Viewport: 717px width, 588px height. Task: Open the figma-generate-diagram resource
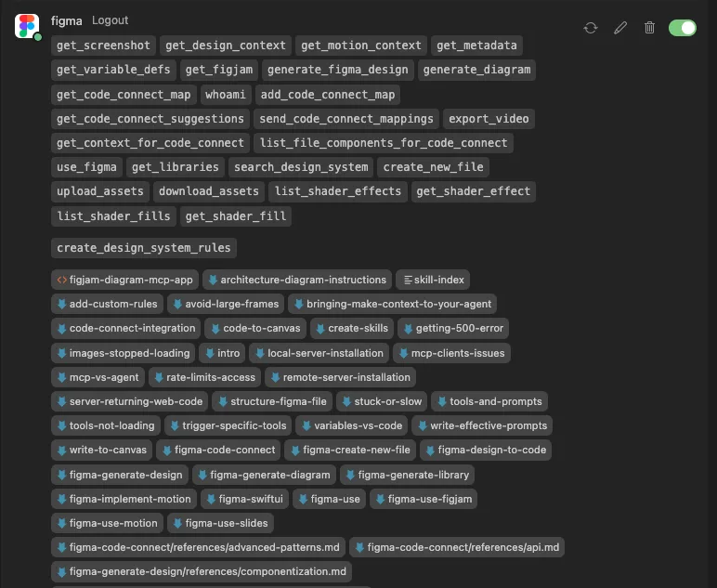(x=264, y=475)
